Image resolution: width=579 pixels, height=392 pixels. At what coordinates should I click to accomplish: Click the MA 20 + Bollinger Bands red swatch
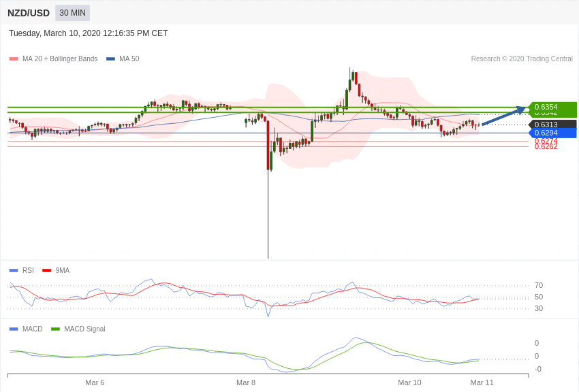coord(14,59)
